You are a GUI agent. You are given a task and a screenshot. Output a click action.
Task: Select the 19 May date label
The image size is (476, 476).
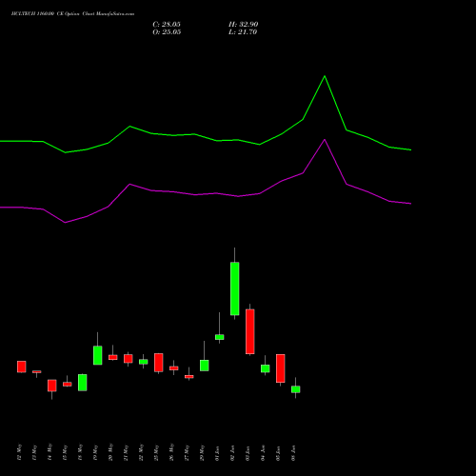tap(96, 452)
